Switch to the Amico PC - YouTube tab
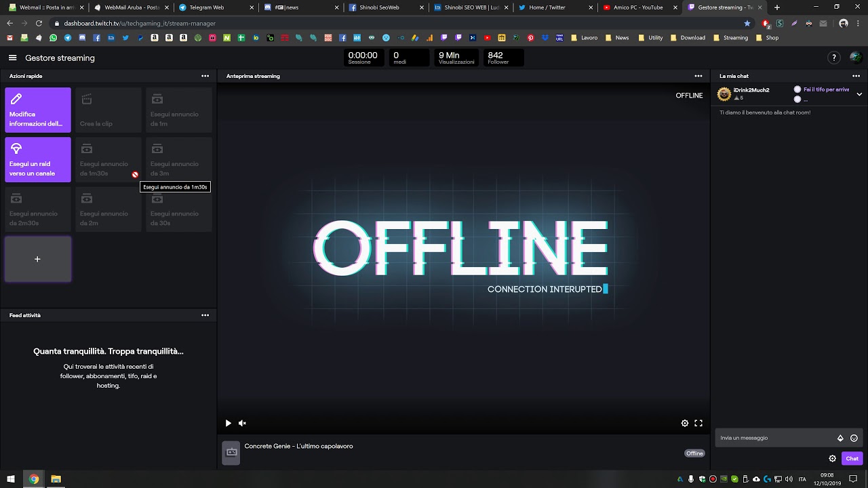 point(641,7)
